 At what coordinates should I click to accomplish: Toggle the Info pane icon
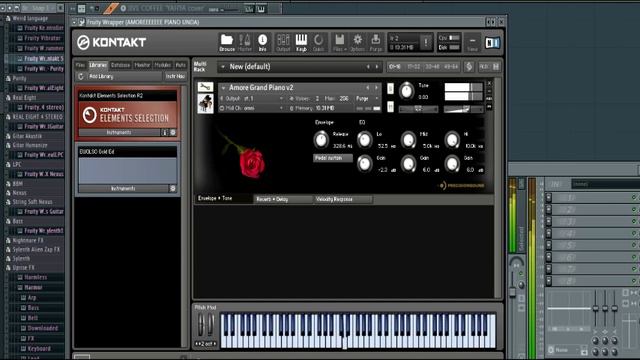tap(262, 42)
